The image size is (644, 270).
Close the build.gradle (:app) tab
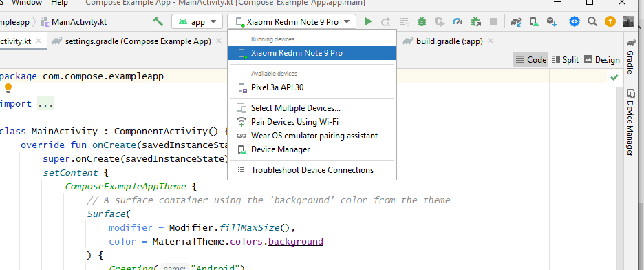click(x=490, y=41)
